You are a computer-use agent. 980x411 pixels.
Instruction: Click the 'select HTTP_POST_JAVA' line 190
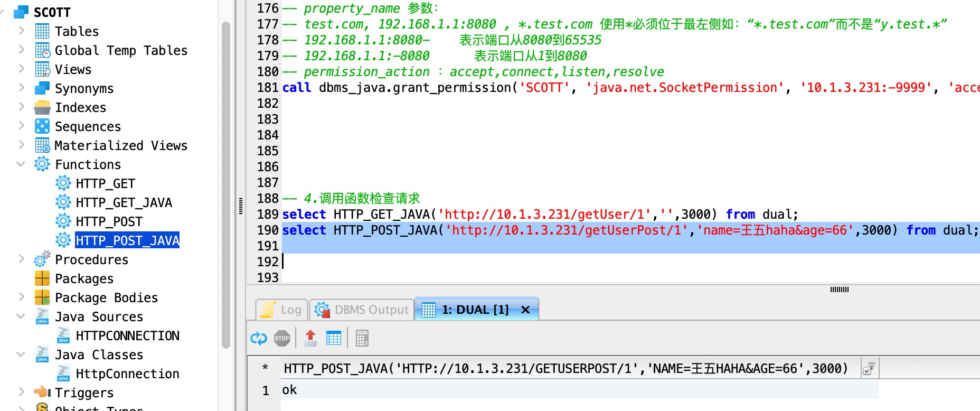(x=630, y=230)
